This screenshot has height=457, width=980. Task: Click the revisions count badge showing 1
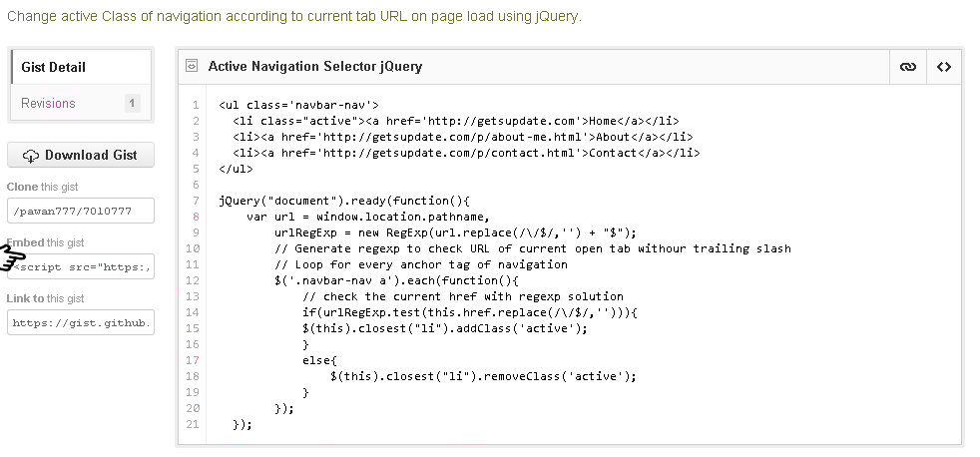click(x=132, y=103)
